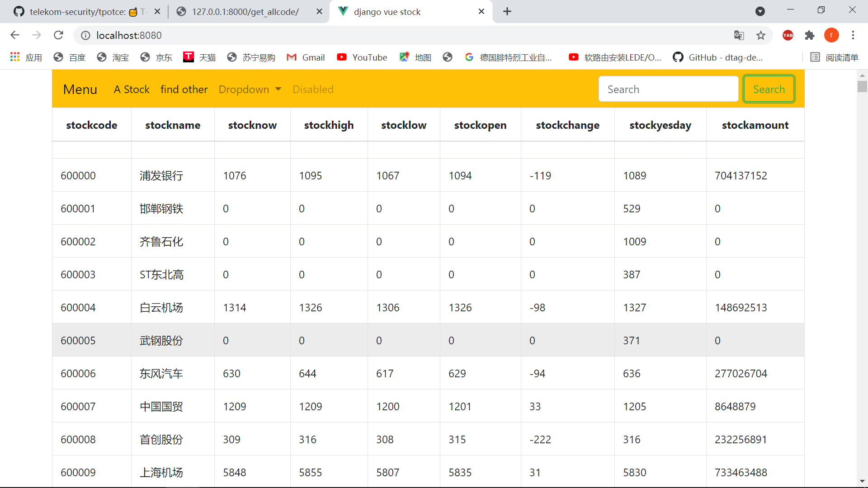Viewport: 868px width, 488px height.
Task: Click the browser forward arrow
Action: pos(37,35)
